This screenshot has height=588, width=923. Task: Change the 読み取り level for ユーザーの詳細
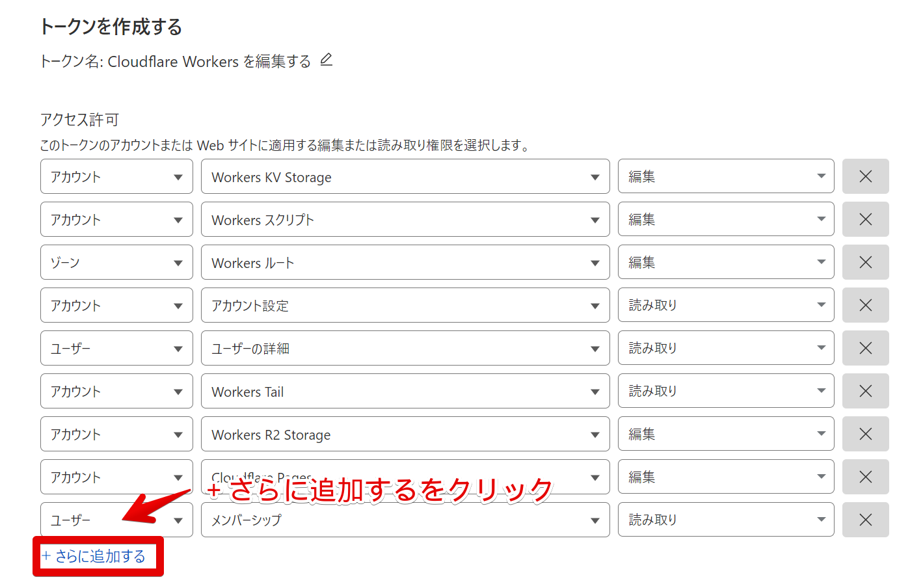click(725, 348)
